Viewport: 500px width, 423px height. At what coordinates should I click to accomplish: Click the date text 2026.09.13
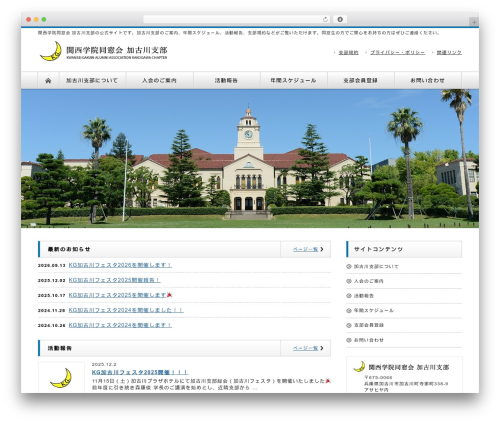click(52, 265)
